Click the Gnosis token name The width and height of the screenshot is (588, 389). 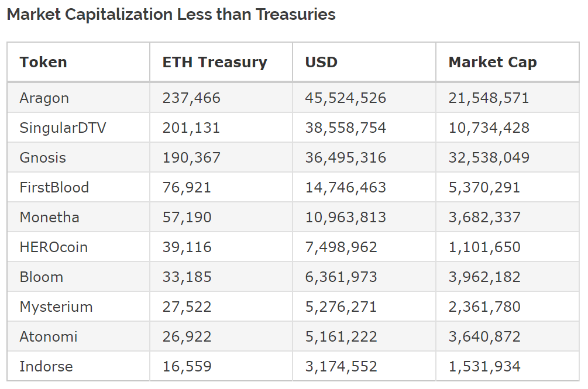43,157
